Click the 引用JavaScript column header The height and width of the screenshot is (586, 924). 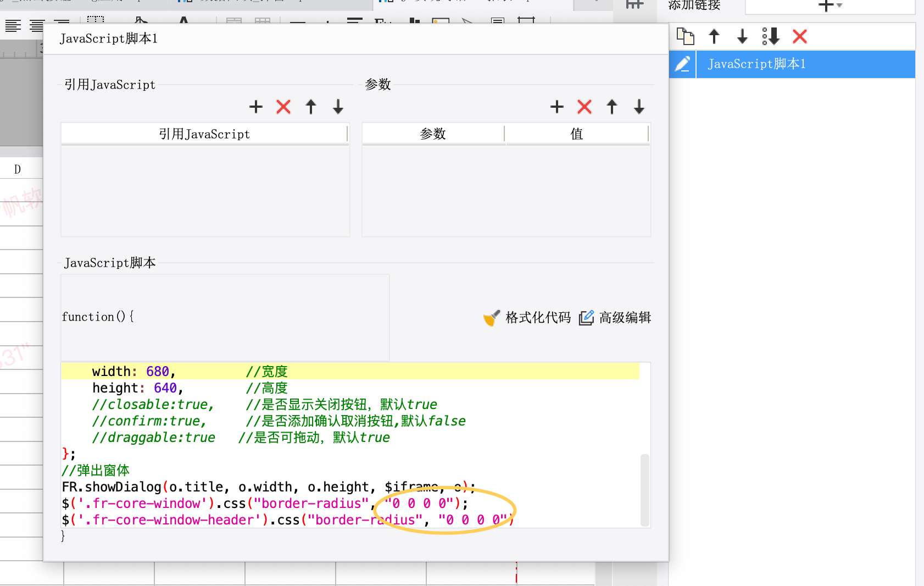pyautogui.click(x=204, y=134)
